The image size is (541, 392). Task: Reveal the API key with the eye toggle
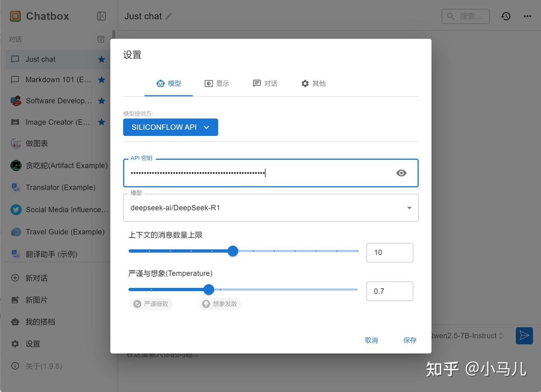(x=401, y=173)
